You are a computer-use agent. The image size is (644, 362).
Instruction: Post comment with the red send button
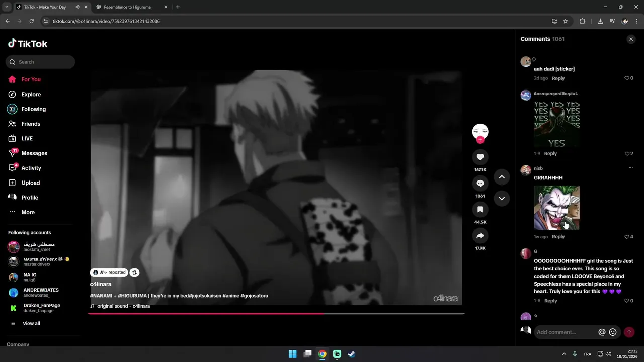629,332
